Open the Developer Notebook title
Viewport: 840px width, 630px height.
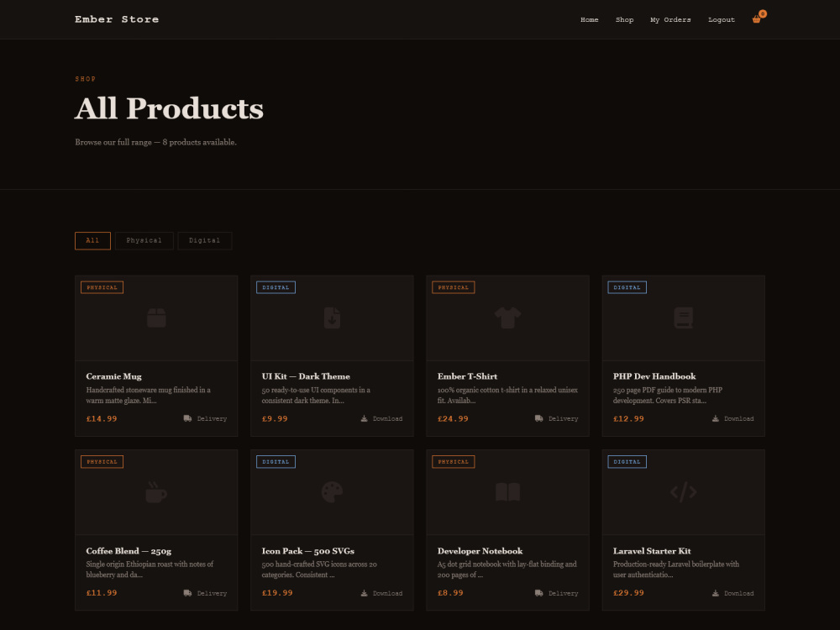click(480, 551)
